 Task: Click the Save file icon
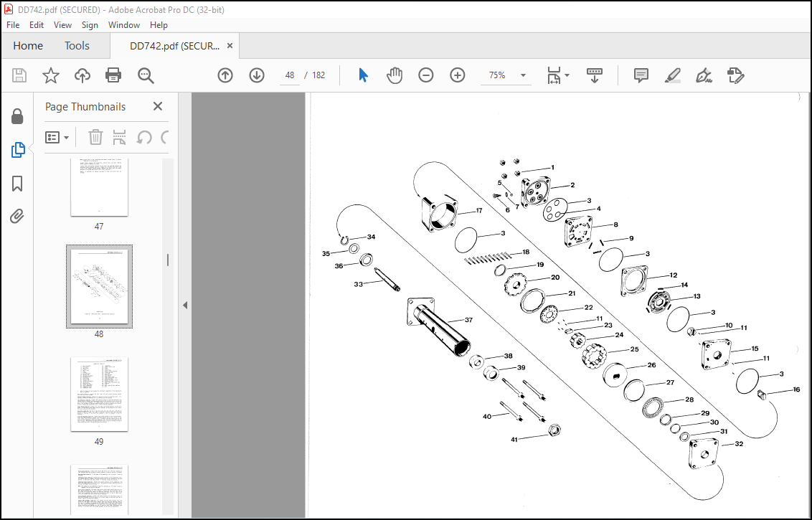[x=19, y=75]
